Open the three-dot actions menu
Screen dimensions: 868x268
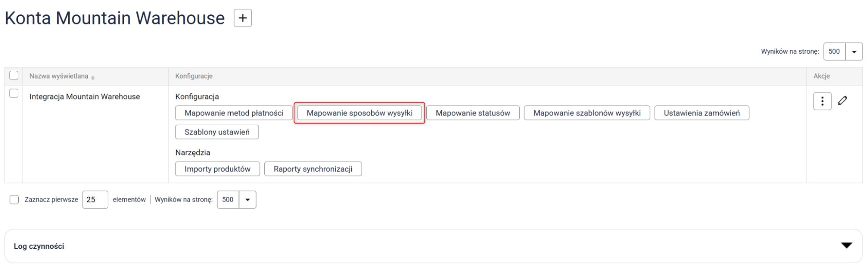(822, 101)
